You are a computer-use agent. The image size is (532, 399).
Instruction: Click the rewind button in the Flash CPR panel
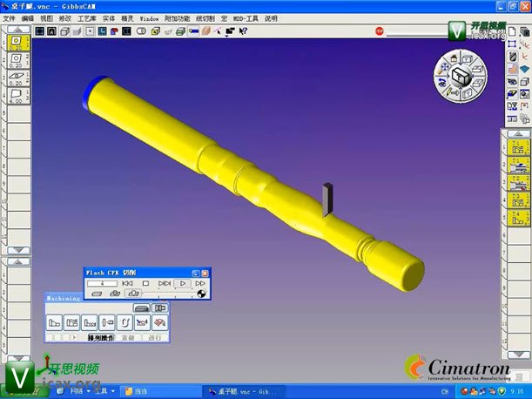point(128,283)
